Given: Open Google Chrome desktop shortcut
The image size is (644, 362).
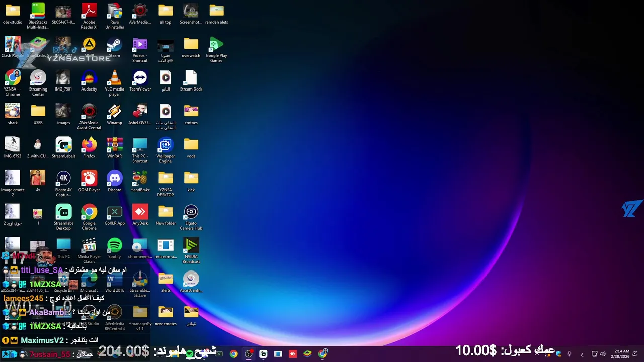Looking at the screenshot, I should pyautogui.click(x=89, y=217).
